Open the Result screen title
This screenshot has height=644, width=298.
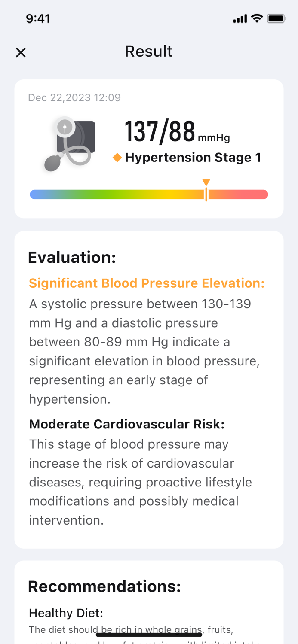[148, 51]
